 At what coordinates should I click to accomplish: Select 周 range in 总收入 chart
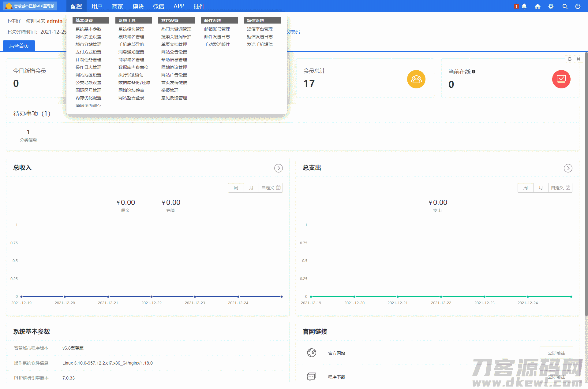(x=236, y=188)
